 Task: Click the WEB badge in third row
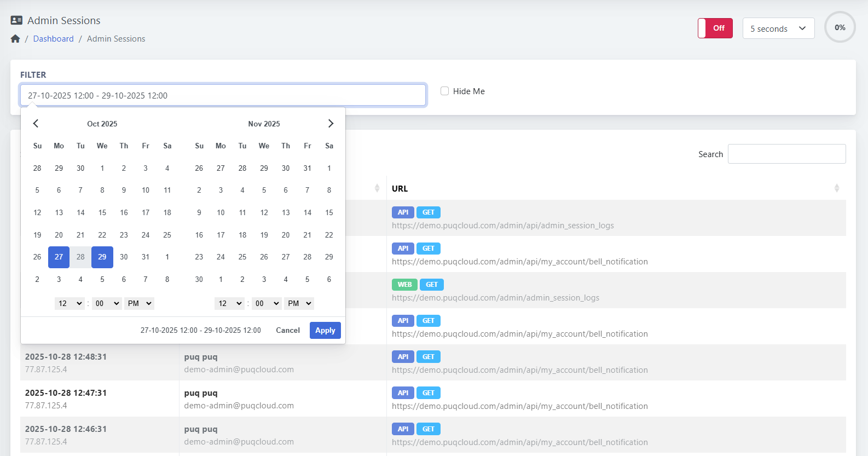[404, 285]
